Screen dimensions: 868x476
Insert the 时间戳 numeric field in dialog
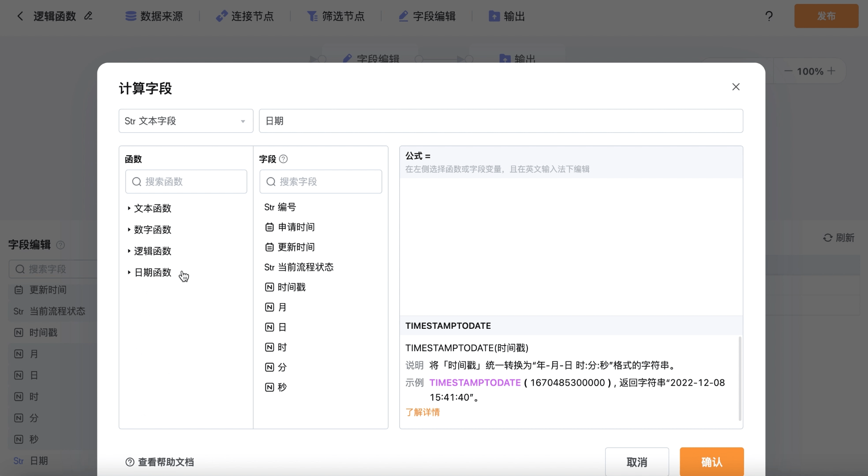pyautogui.click(x=285, y=287)
